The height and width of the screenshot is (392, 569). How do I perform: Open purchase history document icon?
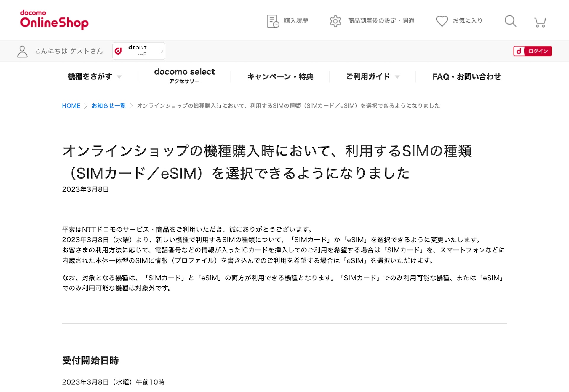point(273,21)
